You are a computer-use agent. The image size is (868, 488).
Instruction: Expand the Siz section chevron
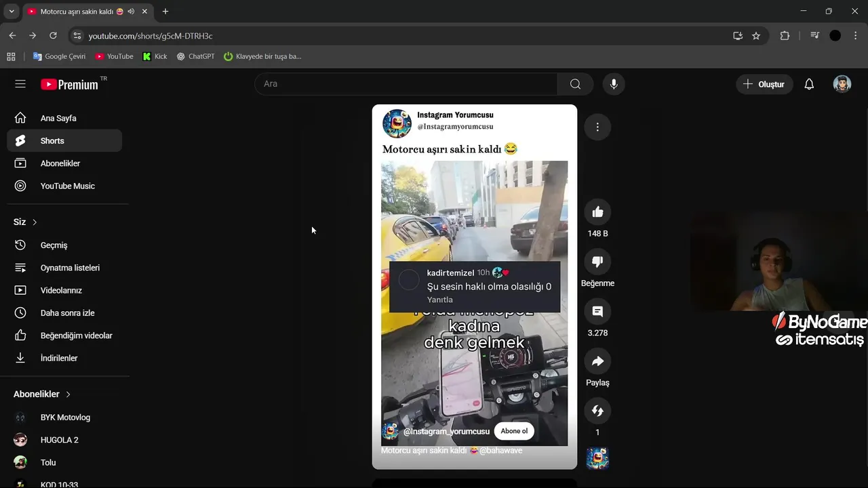35,222
